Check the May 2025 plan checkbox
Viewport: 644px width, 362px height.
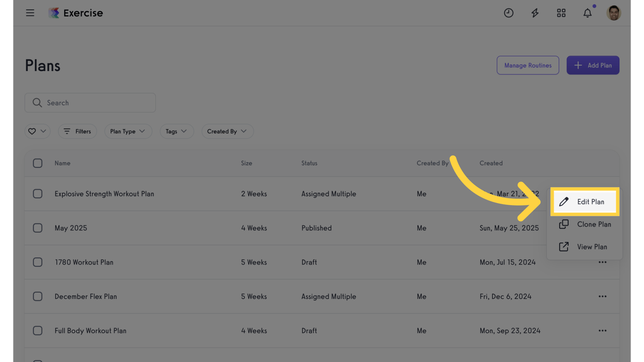tap(38, 228)
